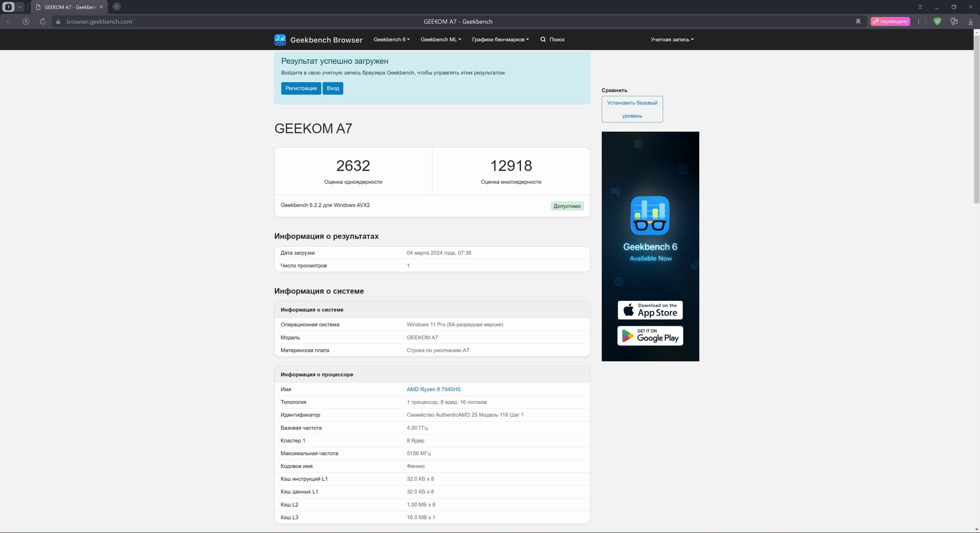This screenshot has height=533, width=980.
Task: Click Установить базовый уровень button
Action: [x=632, y=109]
